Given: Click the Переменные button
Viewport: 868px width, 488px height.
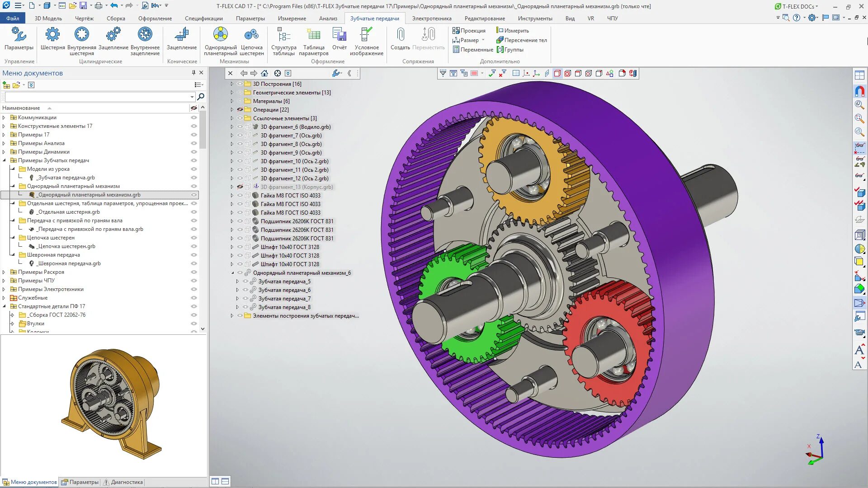Looking at the screenshot, I should coord(473,50).
